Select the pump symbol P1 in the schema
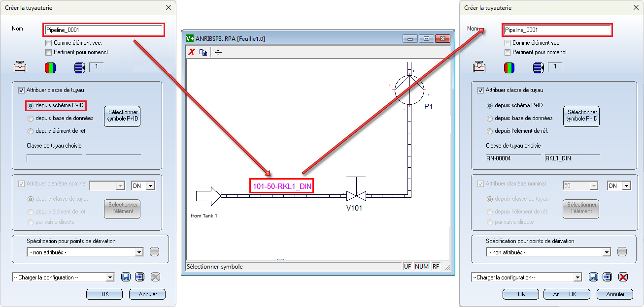Viewport: 644px width, 307px height. [410, 90]
